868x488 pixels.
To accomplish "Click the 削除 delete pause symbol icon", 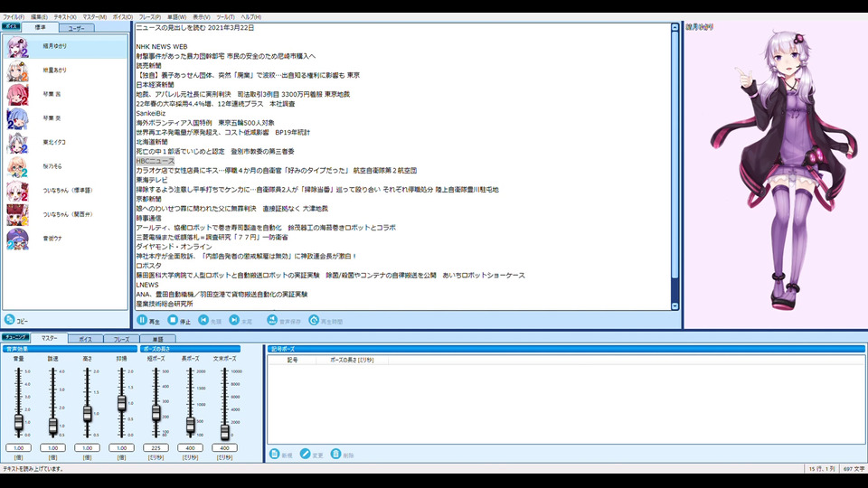I will [x=335, y=454].
